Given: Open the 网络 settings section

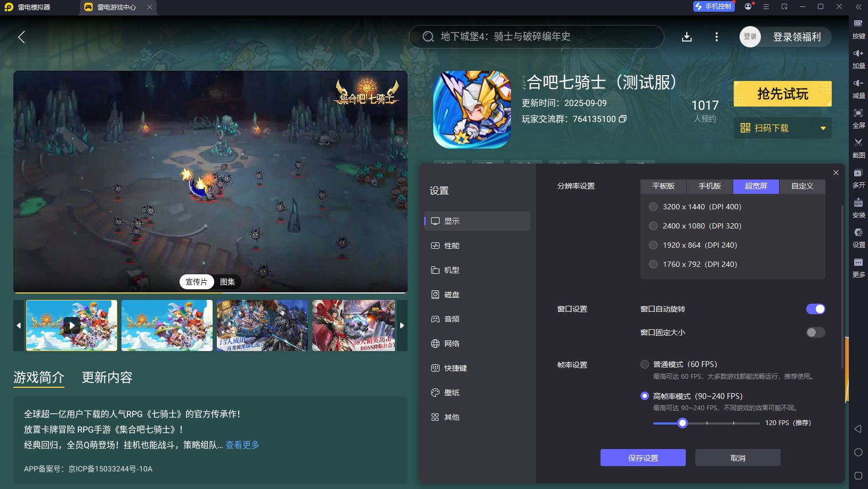Looking at the screenshot, I should tap(477, 344).
